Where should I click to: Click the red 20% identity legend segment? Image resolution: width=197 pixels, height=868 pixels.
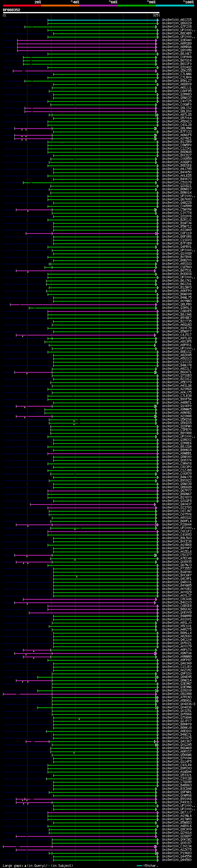coord(22,6)
